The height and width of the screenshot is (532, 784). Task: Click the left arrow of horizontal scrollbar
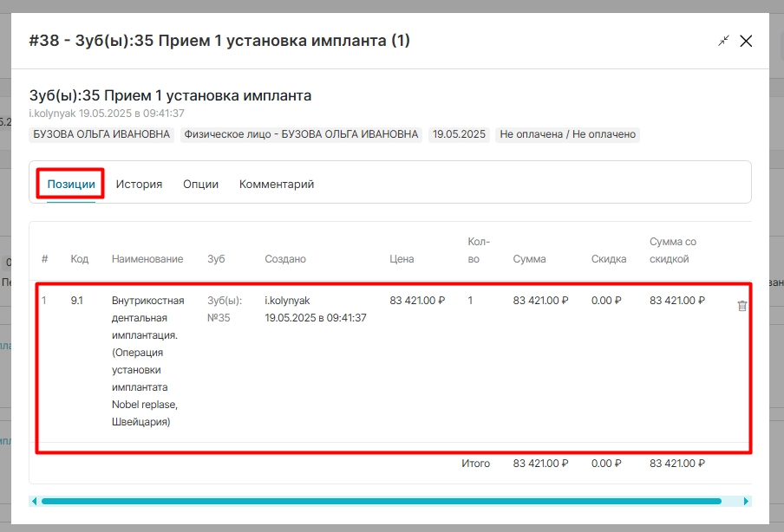34,501
